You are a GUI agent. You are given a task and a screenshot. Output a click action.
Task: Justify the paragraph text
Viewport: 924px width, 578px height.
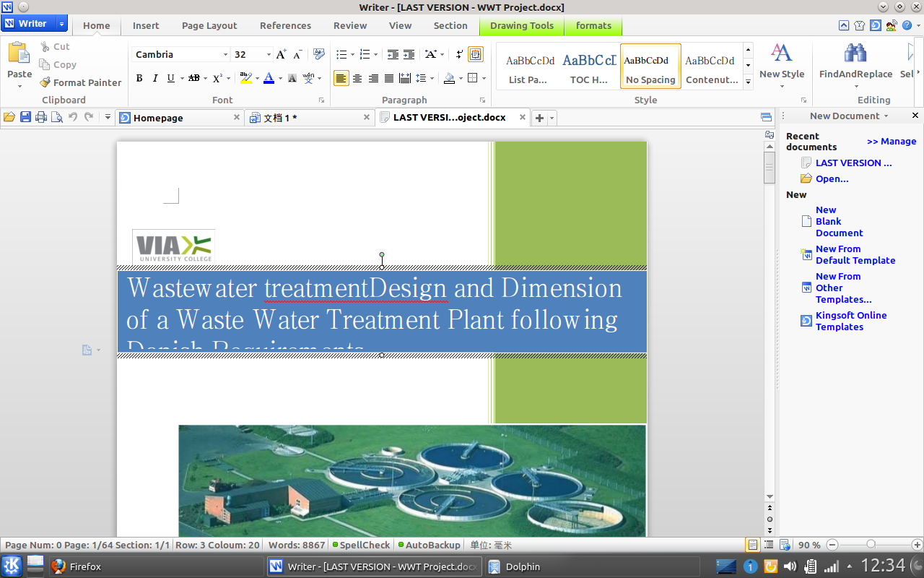[x=389, y=78]
